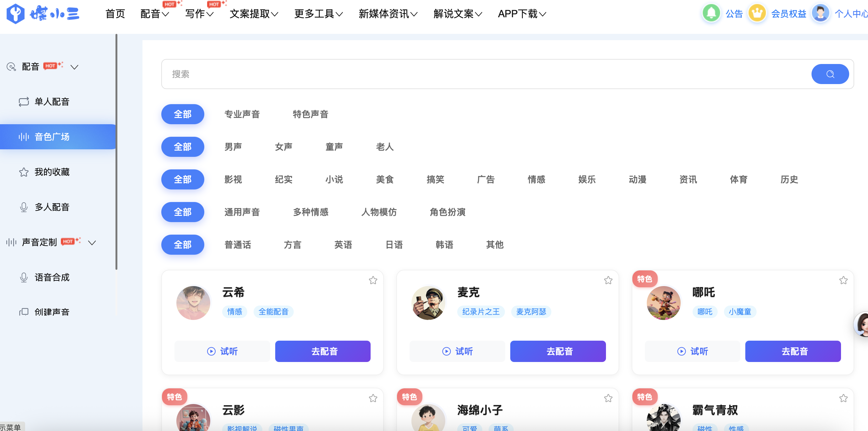Open 我的收藏 in the sidebar
868x431 pixels.
[x=51, y=172]
